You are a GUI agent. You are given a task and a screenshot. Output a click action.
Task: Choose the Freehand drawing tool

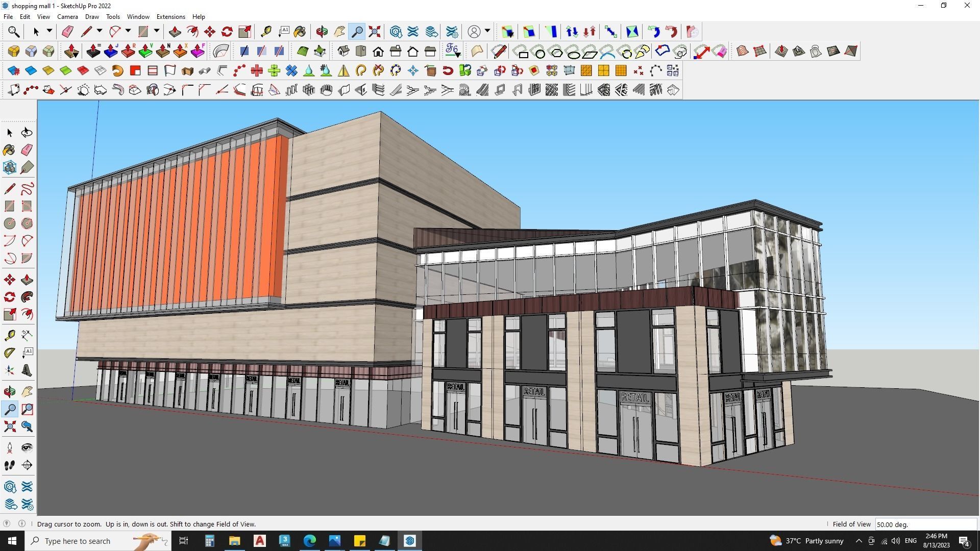(x=27, y=189)
